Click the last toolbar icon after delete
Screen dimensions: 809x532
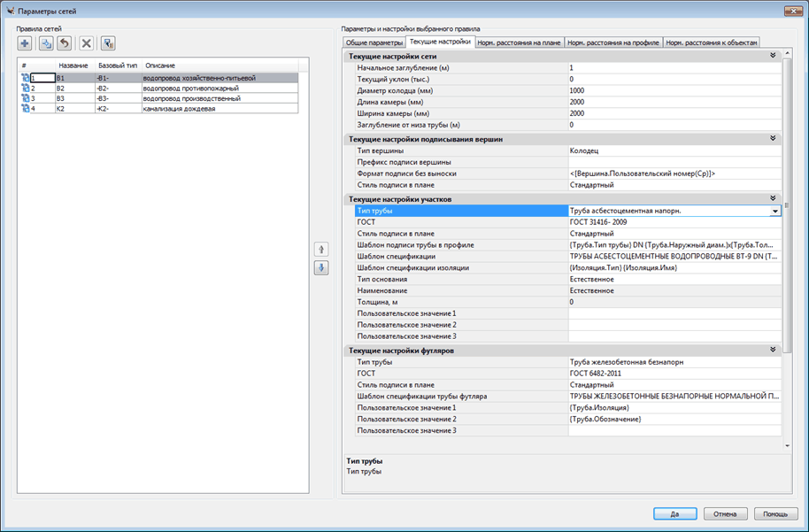point(108,42)
